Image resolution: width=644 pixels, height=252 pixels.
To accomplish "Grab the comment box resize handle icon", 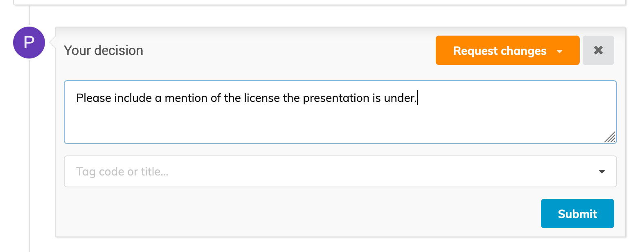I will click(610, 137).
